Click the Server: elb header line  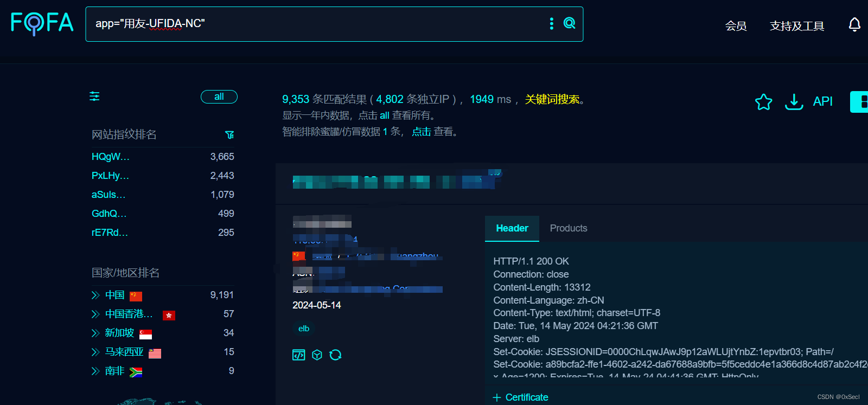pos(516,339)
